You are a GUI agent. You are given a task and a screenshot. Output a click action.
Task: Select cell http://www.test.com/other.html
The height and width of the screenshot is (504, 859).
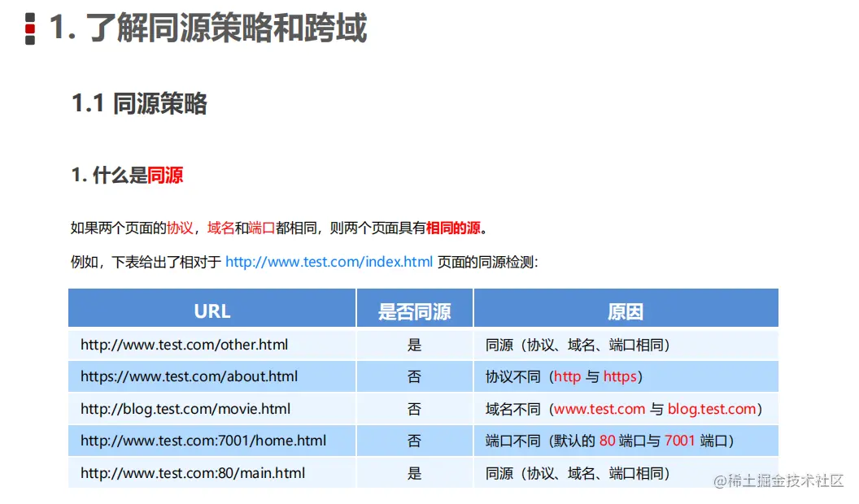tap(212, 345)
